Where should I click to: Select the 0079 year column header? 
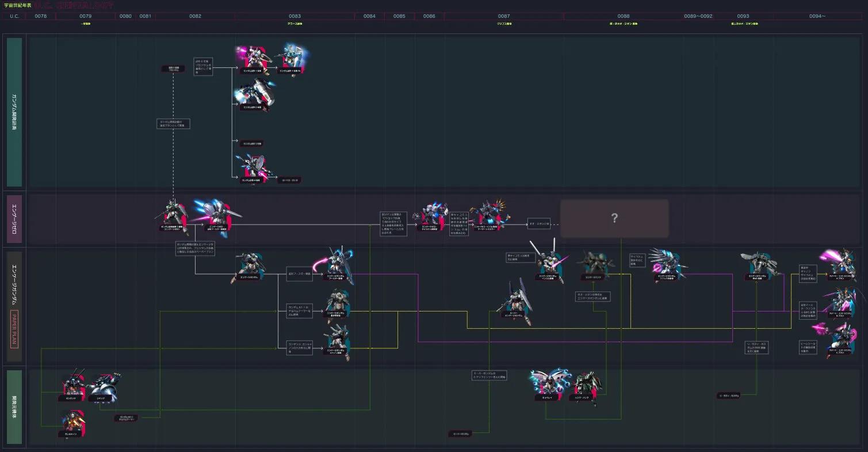[85, 16]
